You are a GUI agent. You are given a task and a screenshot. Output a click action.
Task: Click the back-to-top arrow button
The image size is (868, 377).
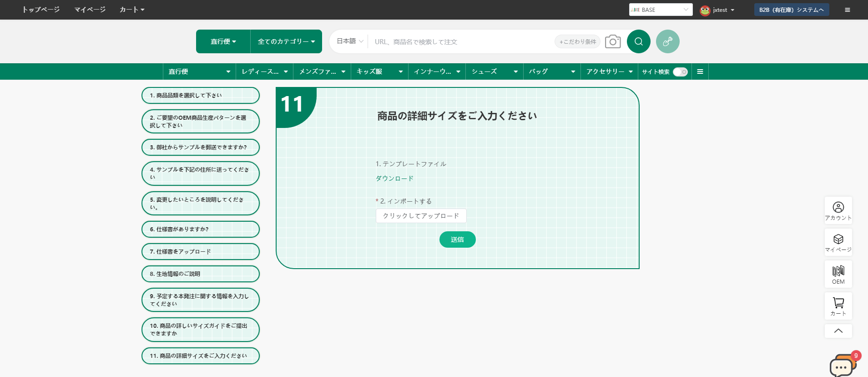(838, 331)
